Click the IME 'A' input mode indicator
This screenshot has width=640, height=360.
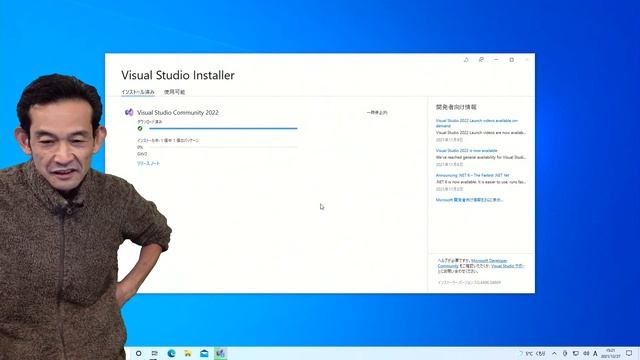point(596,353)
